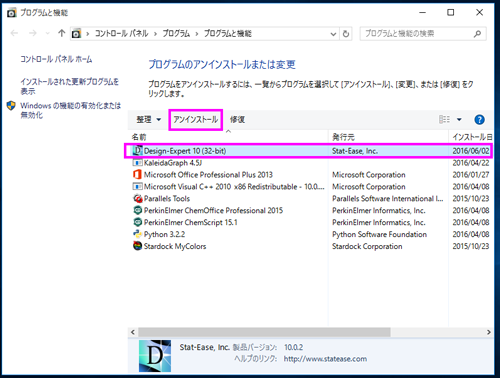Screen dimensions: 500x378
Task: Select the Design-Expert 10 (32-bit) row
Action: coord(309,151)
